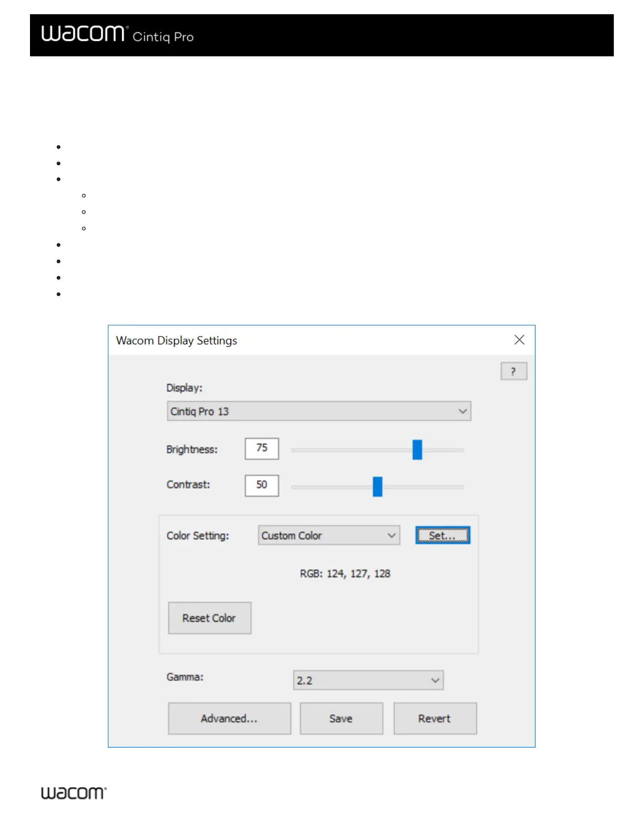Open the Gamma dropdown showing 2.2
Screen dimensions: 644x834
tap(368, 680)
